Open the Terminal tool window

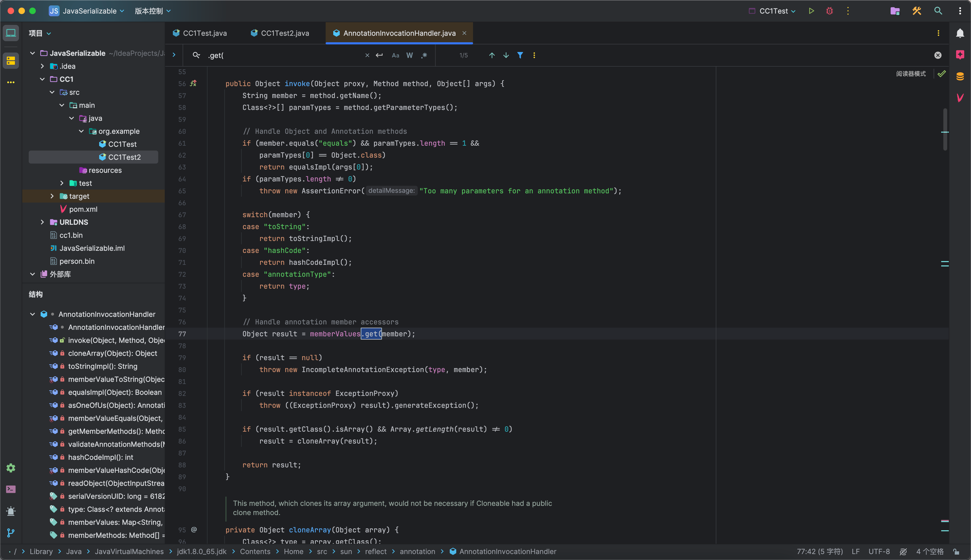coord(11,489)
